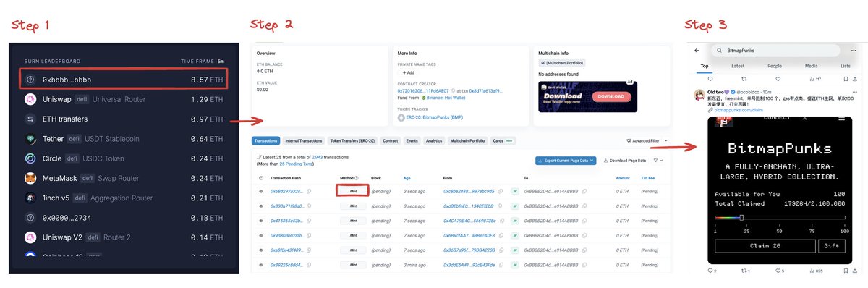Screen dimensions: 868x288
Task: Click the $0 (Multichain Portfolio) badge
Action: [563, 64]
